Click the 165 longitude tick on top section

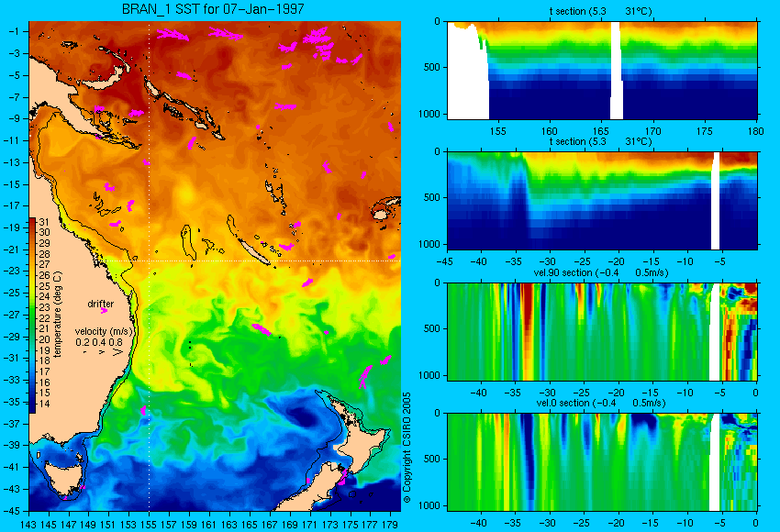coord(601,131)
